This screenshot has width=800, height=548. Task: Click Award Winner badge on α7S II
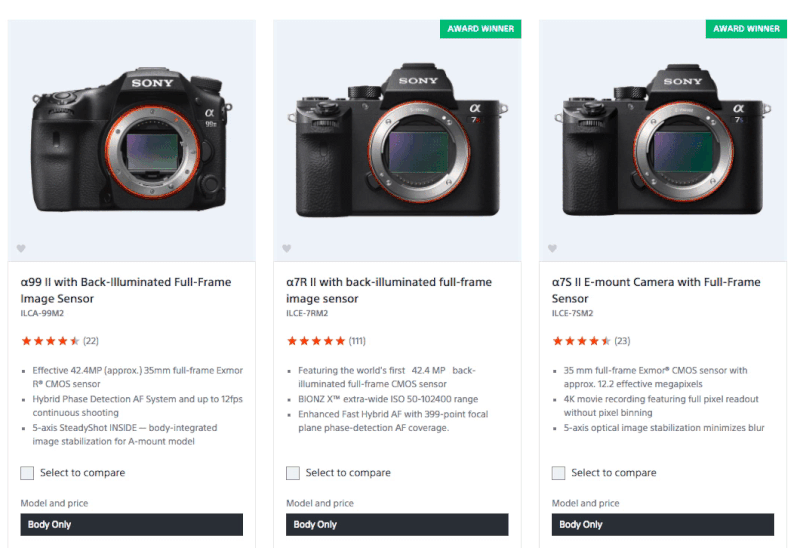[747, 28]
